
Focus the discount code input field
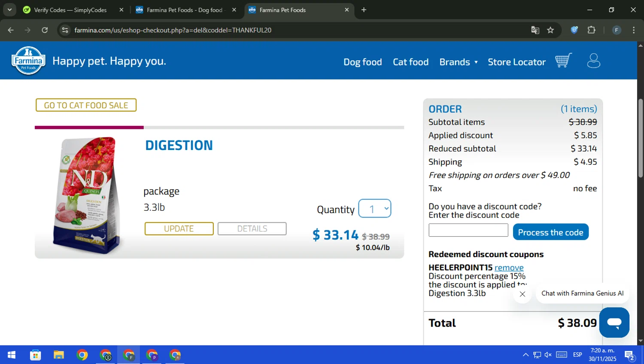click(468, 230)
